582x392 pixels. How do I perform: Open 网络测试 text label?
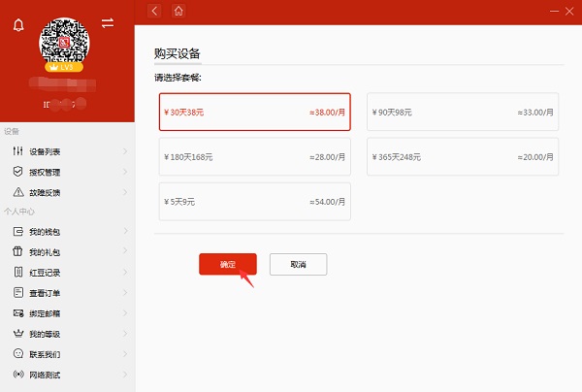tap(45, 375)
